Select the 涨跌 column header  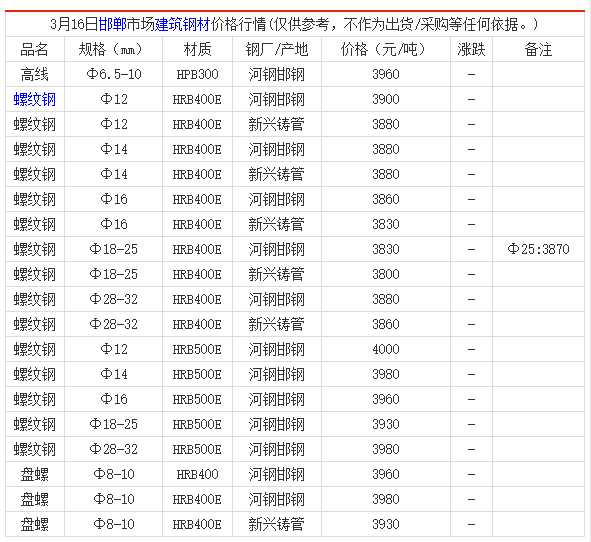(471, 49)
